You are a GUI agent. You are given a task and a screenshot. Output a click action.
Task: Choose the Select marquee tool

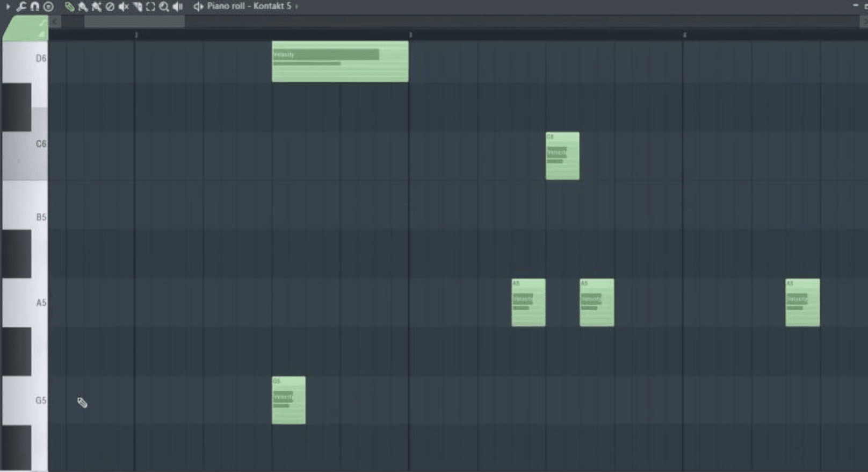click(150, 6)
